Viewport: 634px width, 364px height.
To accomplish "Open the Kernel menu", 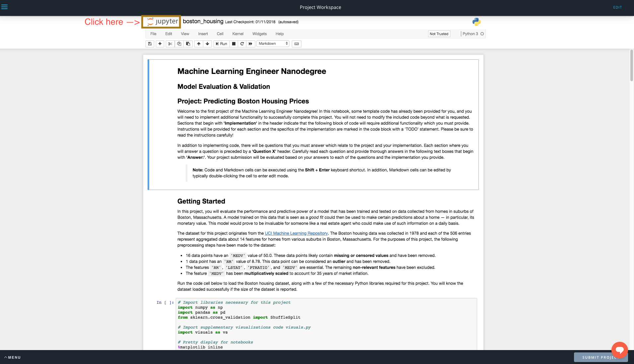I will pyautogui.click(x=238, y=34).
